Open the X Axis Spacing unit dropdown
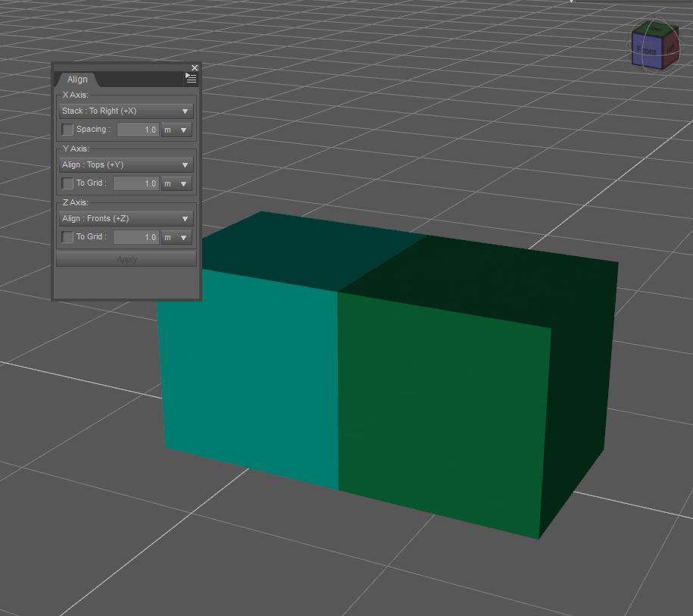Screen dimensions: 693x616 [176, 130]
